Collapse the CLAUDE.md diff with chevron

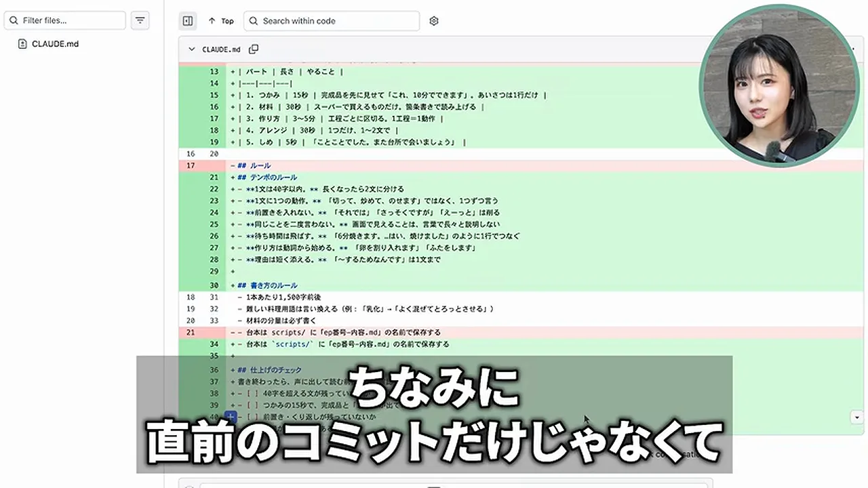click(x=191, y=49)
